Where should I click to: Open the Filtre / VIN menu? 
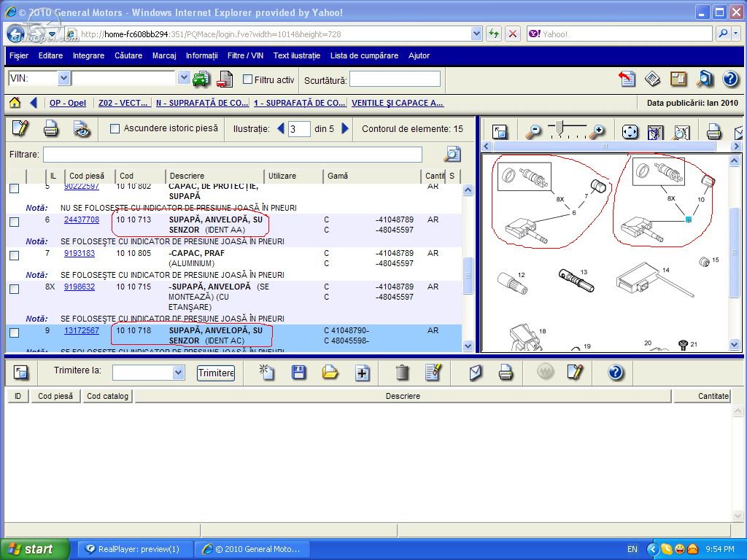pos(245,55)
